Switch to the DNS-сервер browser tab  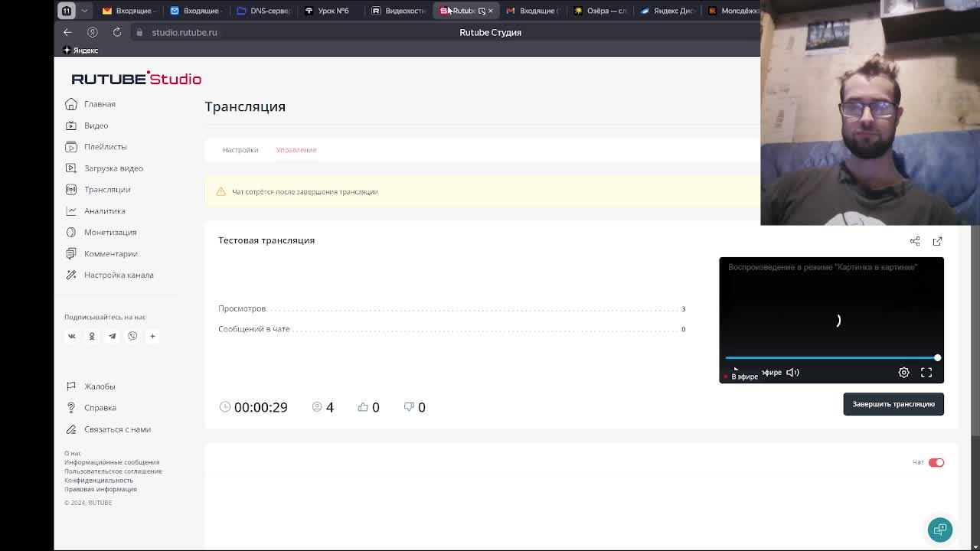(264, 11)
